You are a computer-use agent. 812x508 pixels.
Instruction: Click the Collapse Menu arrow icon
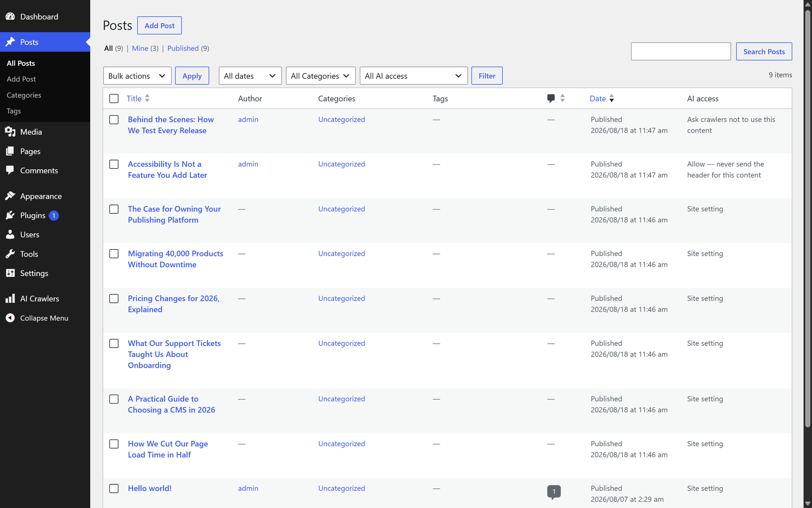tap(10, 318)
